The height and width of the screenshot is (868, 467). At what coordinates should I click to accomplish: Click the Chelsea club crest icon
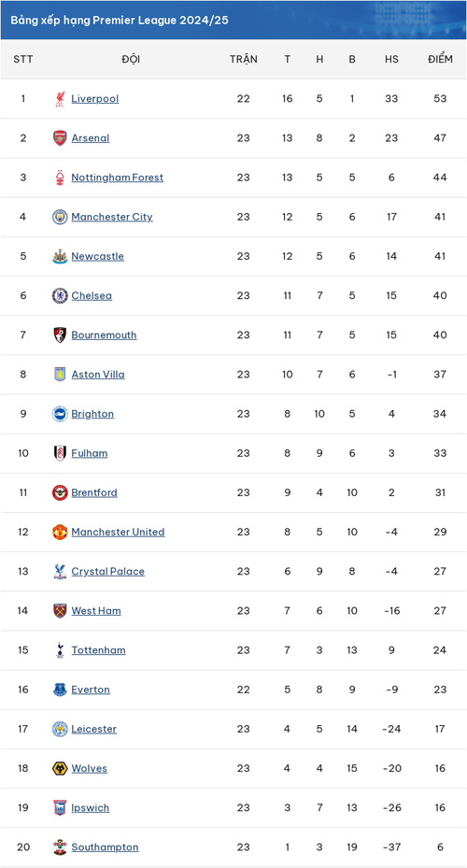coord(60,295)
